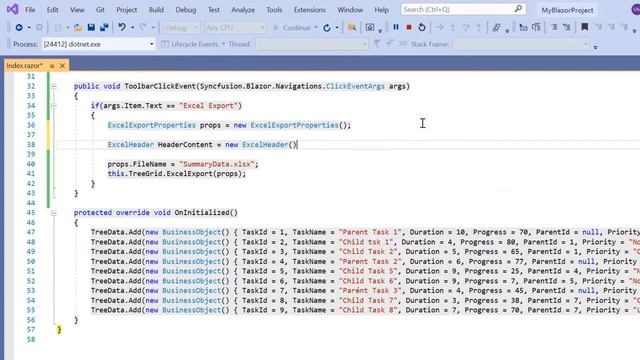The height and width of the screenshot is (360, 640).
Task: Click "Parent Task 1" string on line 47
Action: [x=370, y=232]
